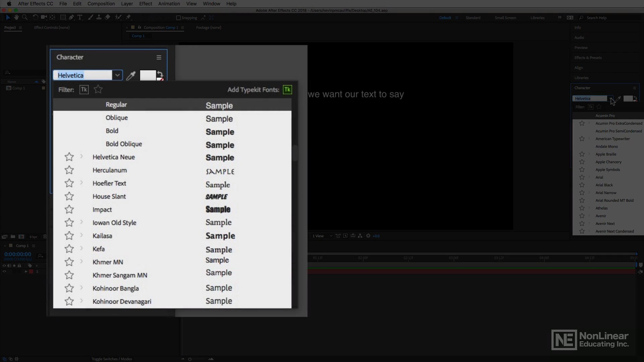Switch to Effect Controls tab
644x362 pixels.
[x=52, y=27]
